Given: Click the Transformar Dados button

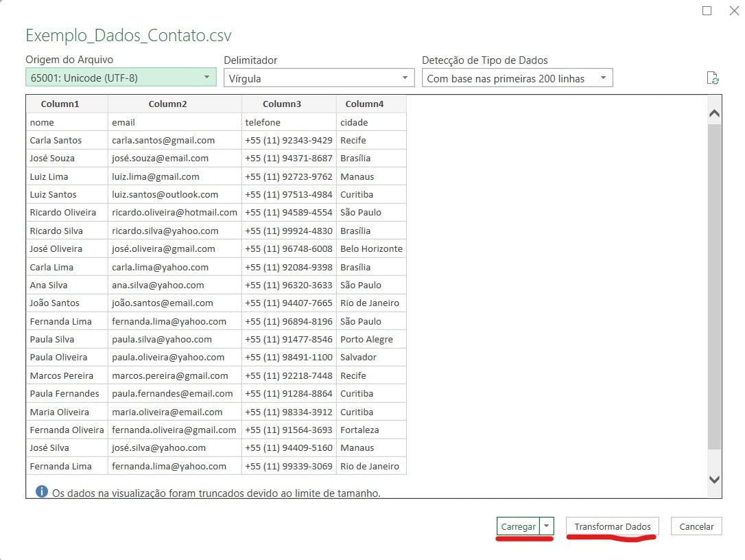Looking at the screenshot, I should click(x=613, y=526).
